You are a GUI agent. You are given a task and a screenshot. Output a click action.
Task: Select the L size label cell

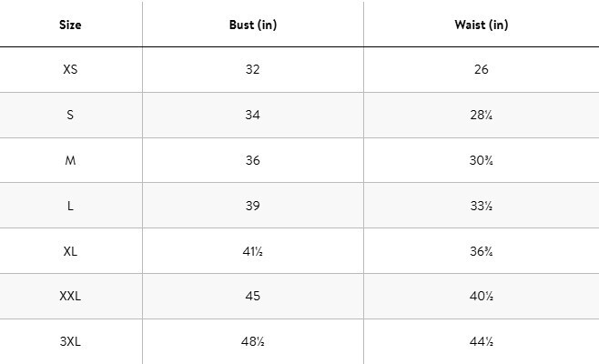click(70, 206)
